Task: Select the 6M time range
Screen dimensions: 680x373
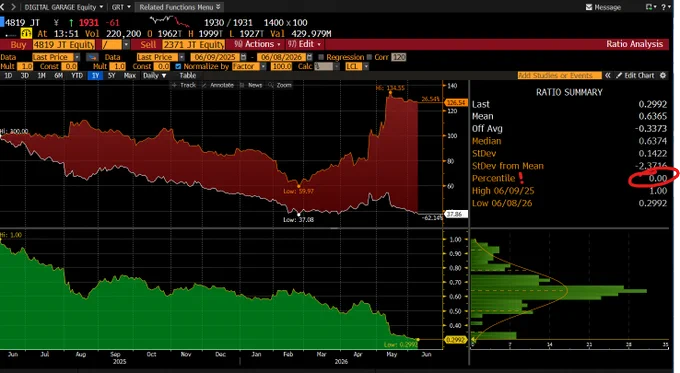Action: (58, 75)
